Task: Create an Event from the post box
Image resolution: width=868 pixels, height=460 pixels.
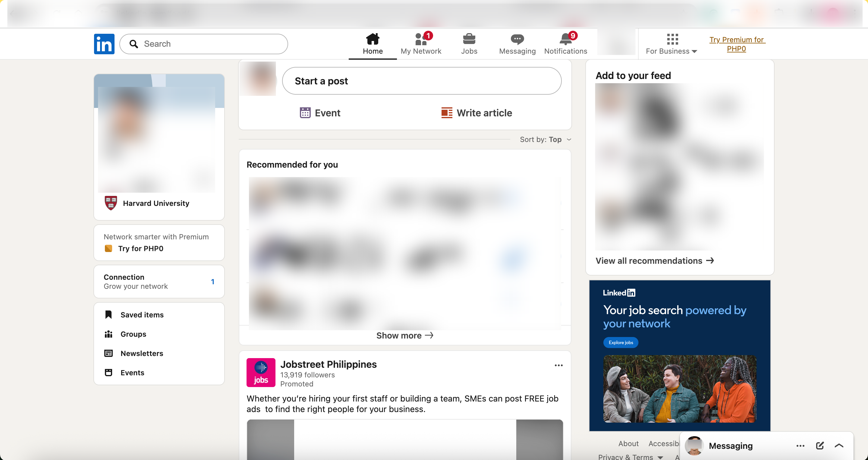Action: click(x=320, y=113)
